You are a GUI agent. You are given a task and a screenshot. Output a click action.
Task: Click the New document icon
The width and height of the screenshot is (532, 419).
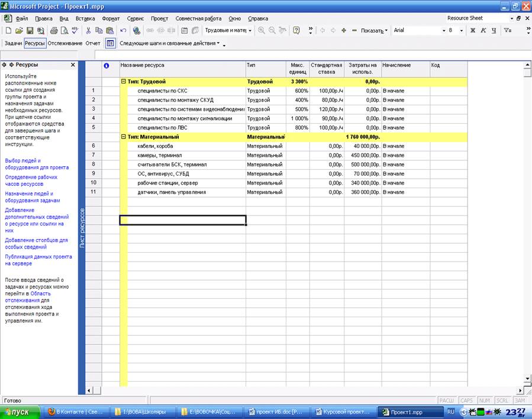tap(8, 30)
